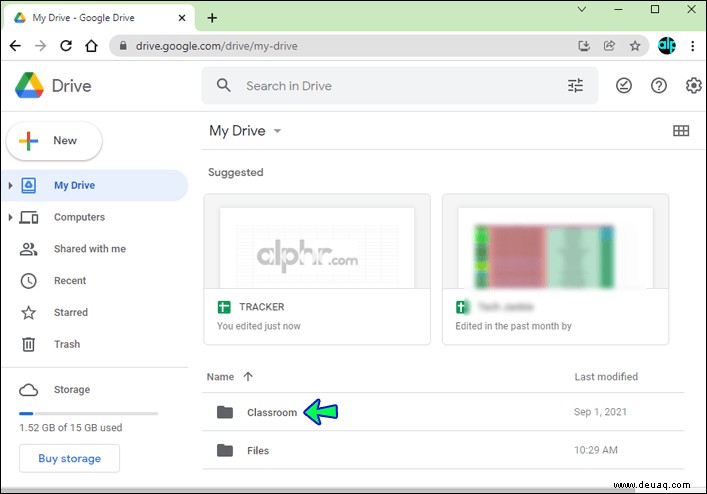Click the share page icon
The width and height of the screenshot is (707, 494).
coord(609,46)
